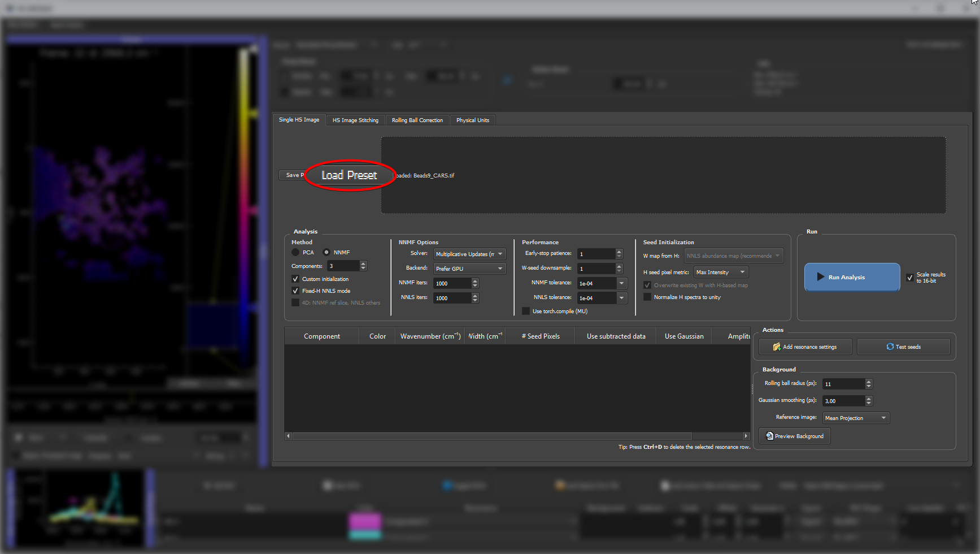Click the Components value field
The height and width of the screenshot is (554, 980).
coord(343,266)
